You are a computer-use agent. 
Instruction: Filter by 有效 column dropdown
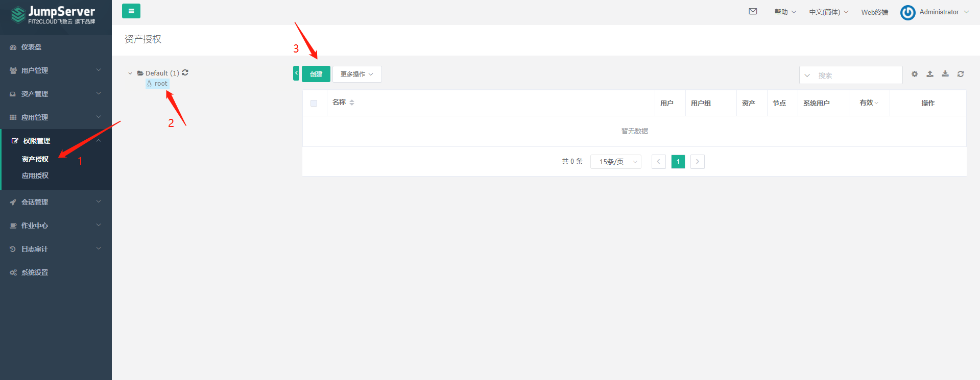coord(869,103)
